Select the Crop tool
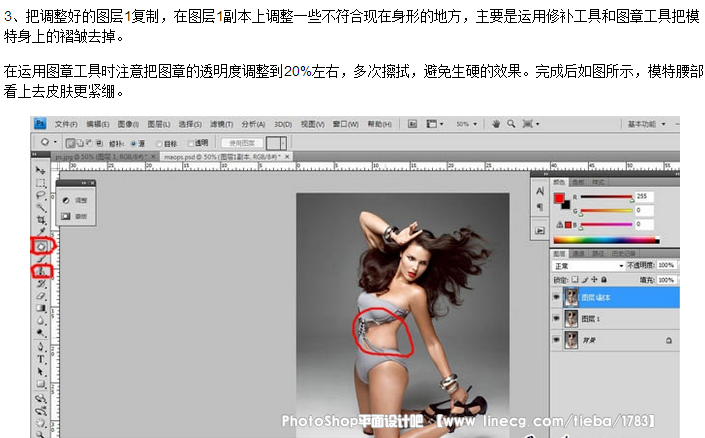 coord(41,219)
